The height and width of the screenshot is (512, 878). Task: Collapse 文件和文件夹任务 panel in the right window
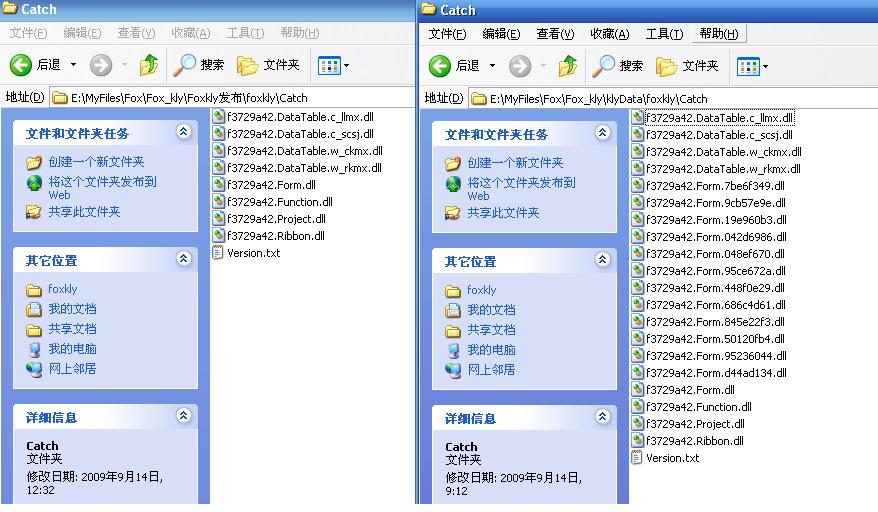click(x=603, y=133)
